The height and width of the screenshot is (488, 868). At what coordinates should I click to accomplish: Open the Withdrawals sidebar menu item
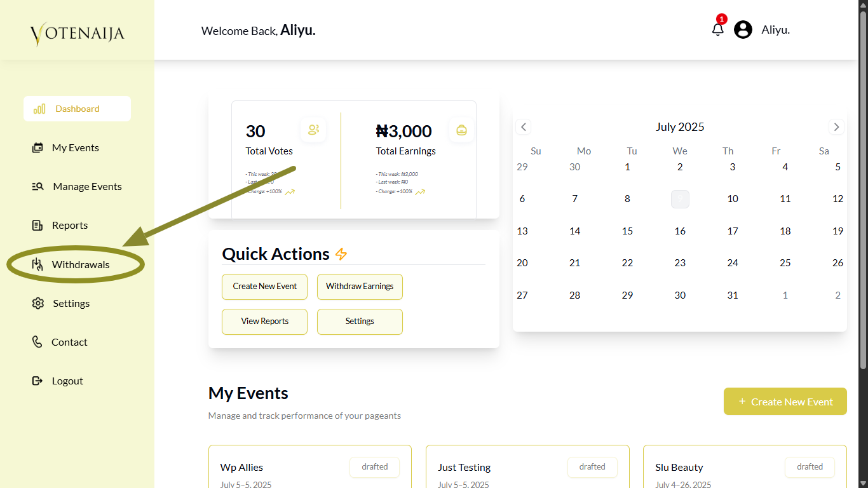point(80,264)
